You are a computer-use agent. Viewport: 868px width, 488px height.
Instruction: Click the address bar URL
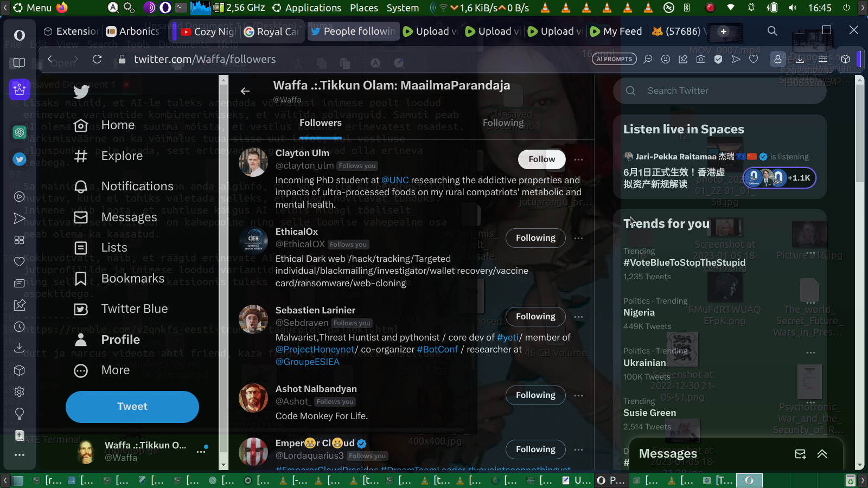coord(205,59)
